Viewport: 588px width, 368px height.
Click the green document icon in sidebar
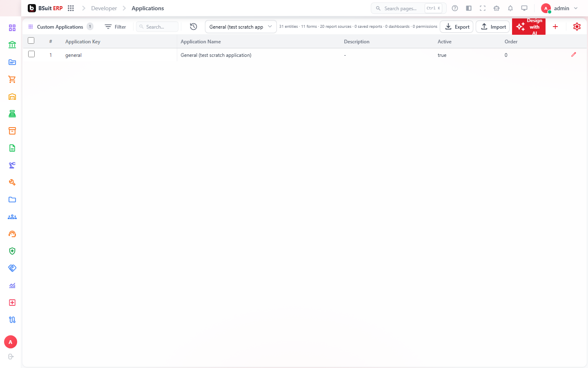12,148
